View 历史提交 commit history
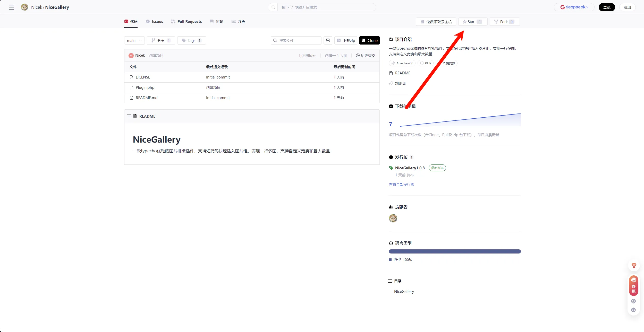The width and height of the screenshot is (644, 332). [366, 56]
